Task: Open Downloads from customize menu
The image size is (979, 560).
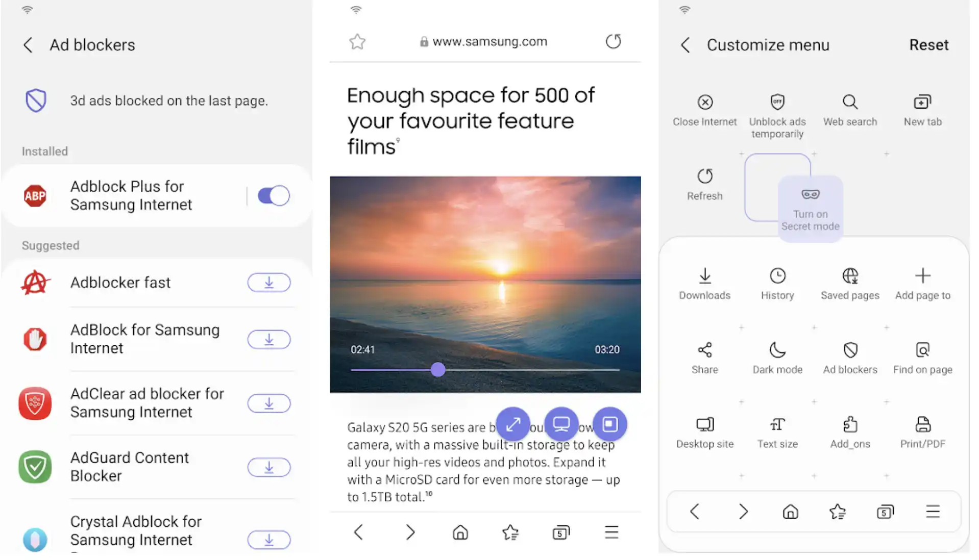Action: [x=704, y=284]
